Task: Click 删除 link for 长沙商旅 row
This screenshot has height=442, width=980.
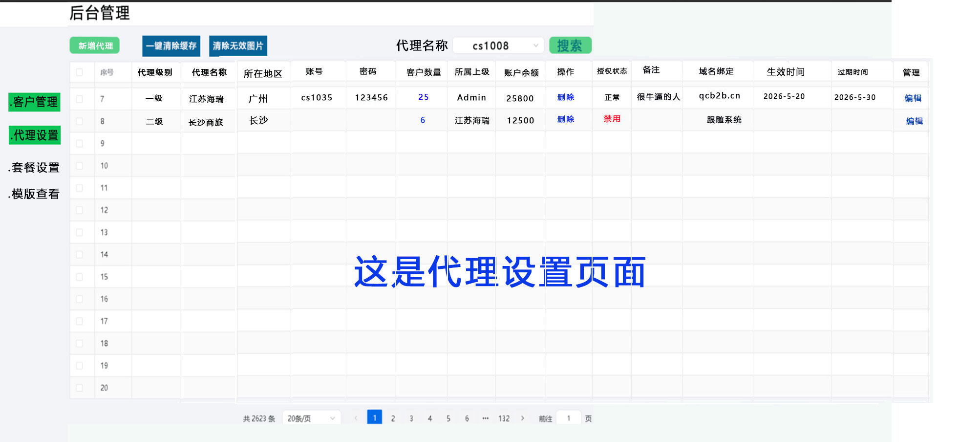Action: tap(566, 119)
